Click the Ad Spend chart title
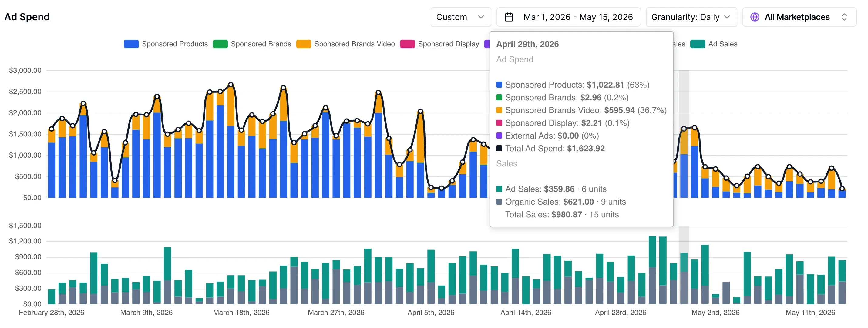 [27, 17]
